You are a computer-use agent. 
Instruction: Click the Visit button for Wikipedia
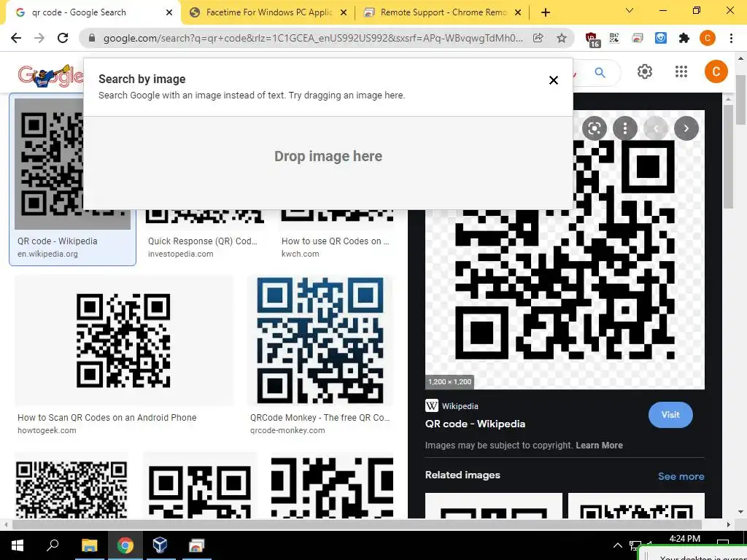coord(670,415)
